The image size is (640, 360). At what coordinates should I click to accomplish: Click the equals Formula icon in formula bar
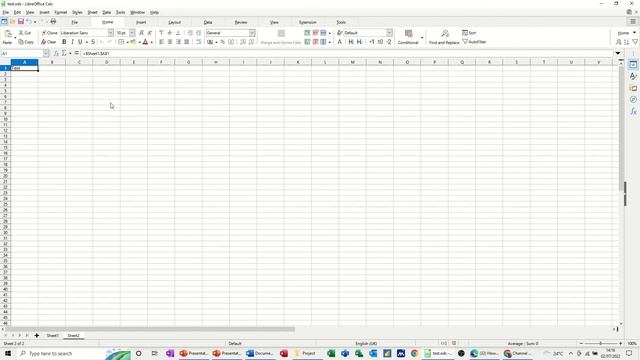point(76,53)
